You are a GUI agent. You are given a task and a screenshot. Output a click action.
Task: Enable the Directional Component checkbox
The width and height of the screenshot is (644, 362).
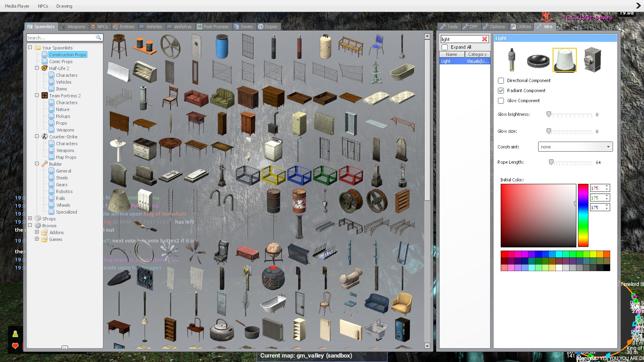501,80
